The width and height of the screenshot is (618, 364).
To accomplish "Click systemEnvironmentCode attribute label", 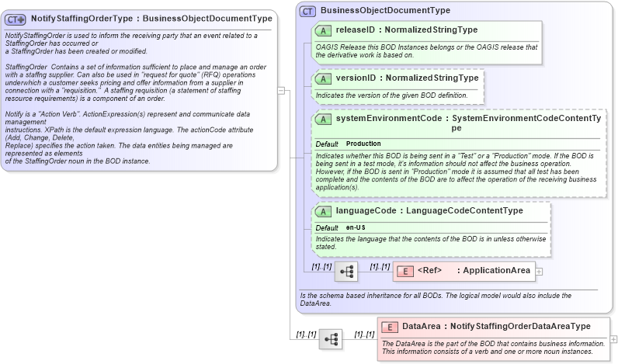I will click(469, 123).
